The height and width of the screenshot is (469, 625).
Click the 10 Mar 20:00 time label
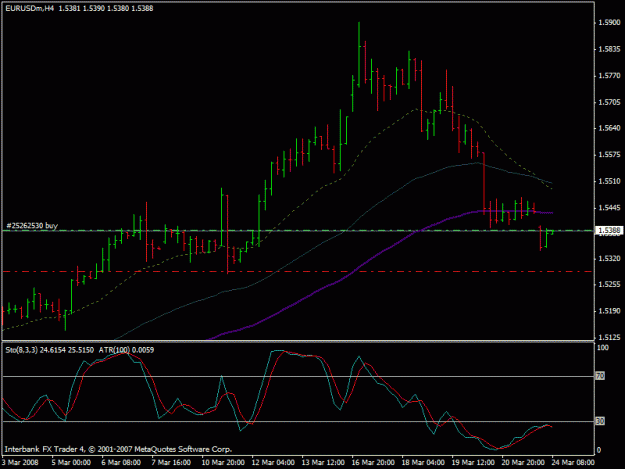coord(223,462)
